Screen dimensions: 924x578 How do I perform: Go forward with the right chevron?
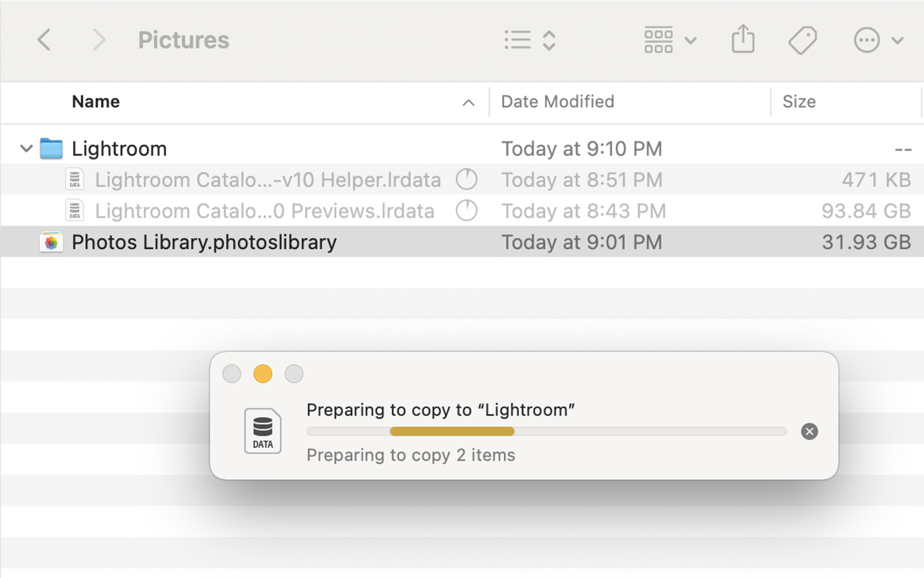99,40
